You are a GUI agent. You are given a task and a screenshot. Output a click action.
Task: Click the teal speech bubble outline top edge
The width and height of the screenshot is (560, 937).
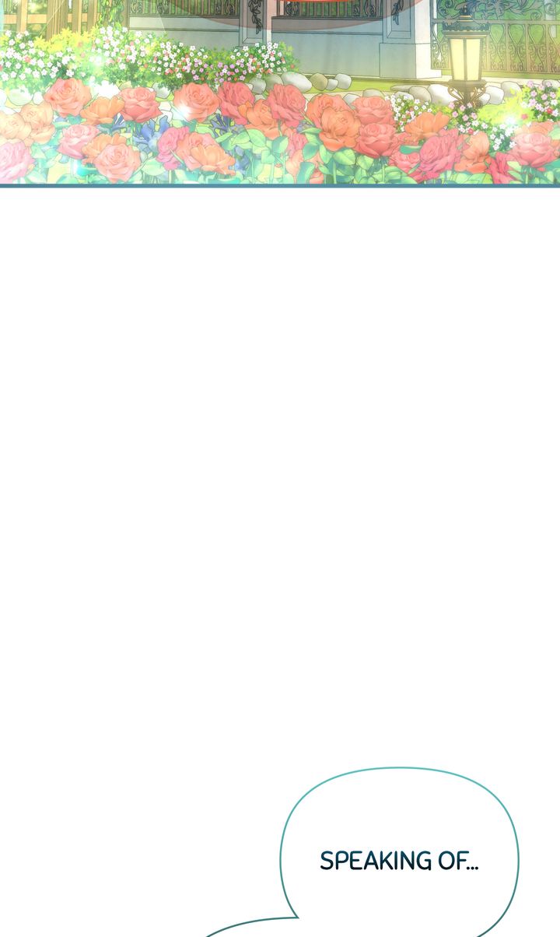[398, 770]
